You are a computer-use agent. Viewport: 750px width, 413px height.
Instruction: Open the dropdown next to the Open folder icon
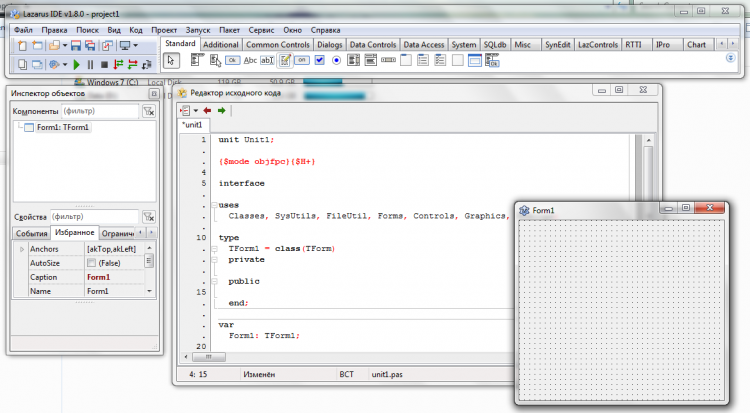pos(64,46)
